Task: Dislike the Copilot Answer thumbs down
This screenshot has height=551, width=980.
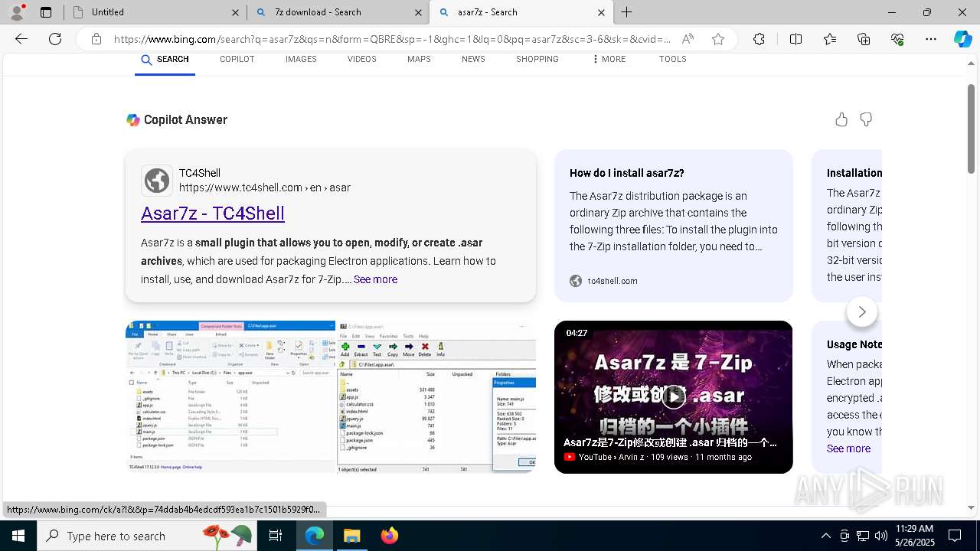Action: [866, 119]
